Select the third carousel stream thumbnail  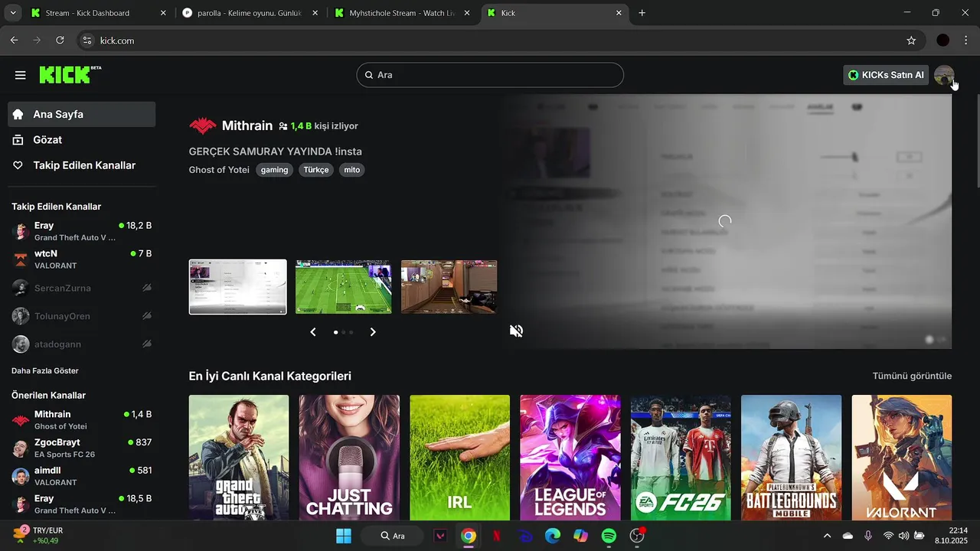pyautogui.click(x=449, y=287)
